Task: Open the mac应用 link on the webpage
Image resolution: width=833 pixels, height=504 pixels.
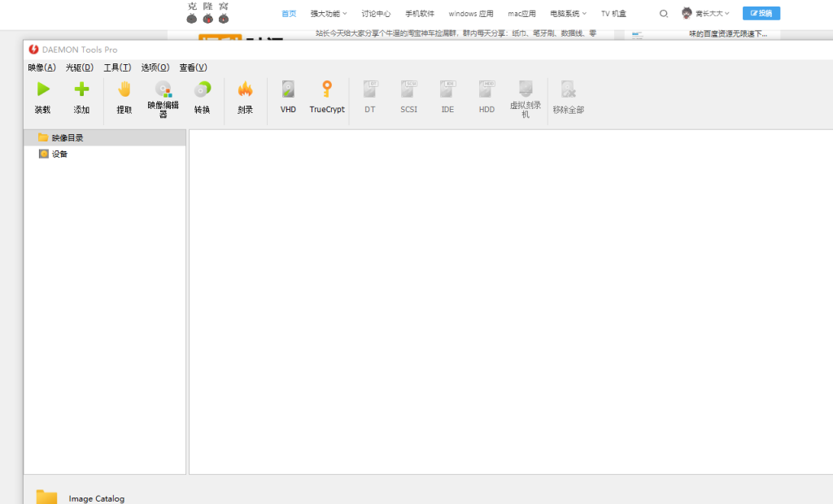Action: pyautogui.click(x=521, y=14)
